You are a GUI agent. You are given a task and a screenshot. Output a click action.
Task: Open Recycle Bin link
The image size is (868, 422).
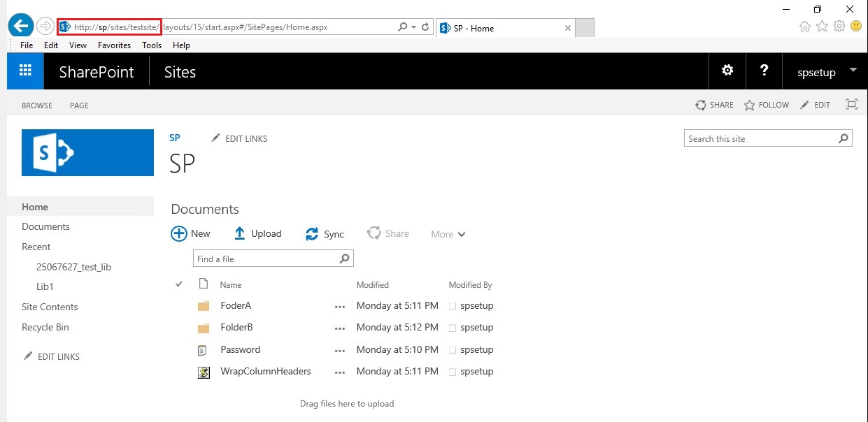[45, 327]
